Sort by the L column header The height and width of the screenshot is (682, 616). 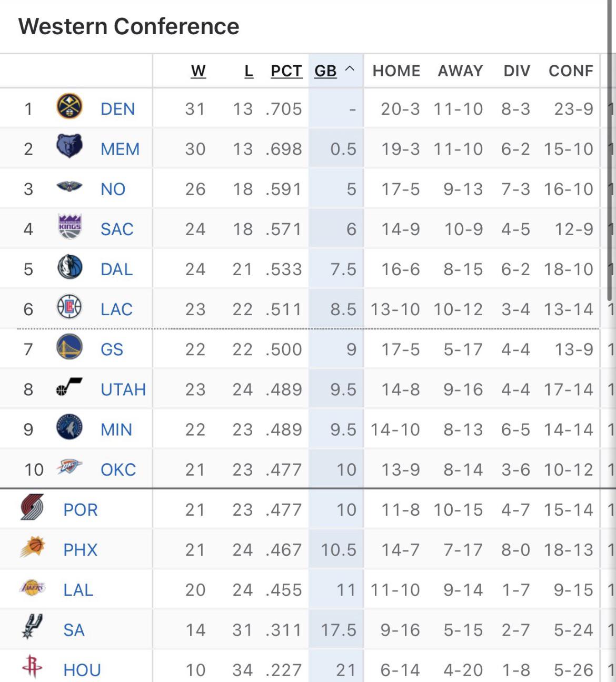coord(249,71)
